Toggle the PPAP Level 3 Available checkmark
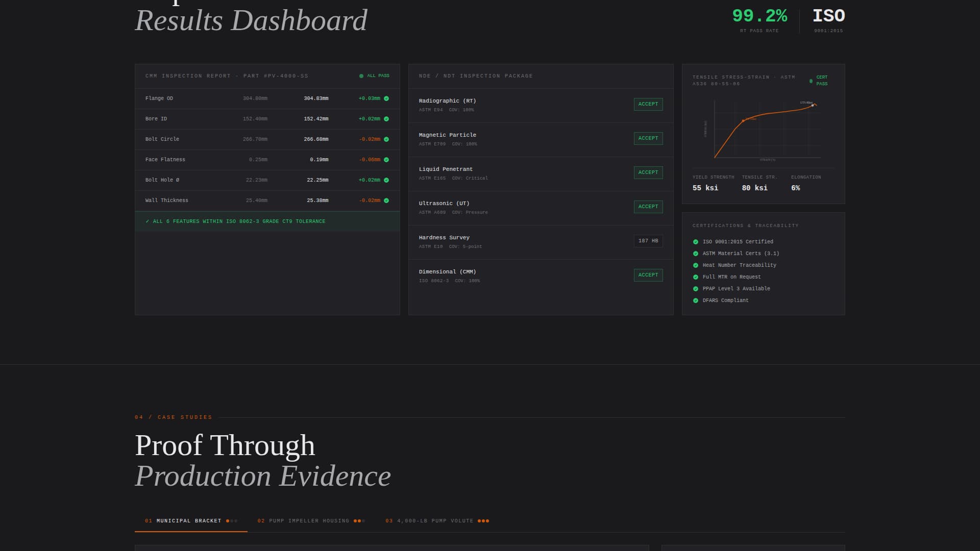This screenshot has width=980, height=551. click(x=696, y=288)
